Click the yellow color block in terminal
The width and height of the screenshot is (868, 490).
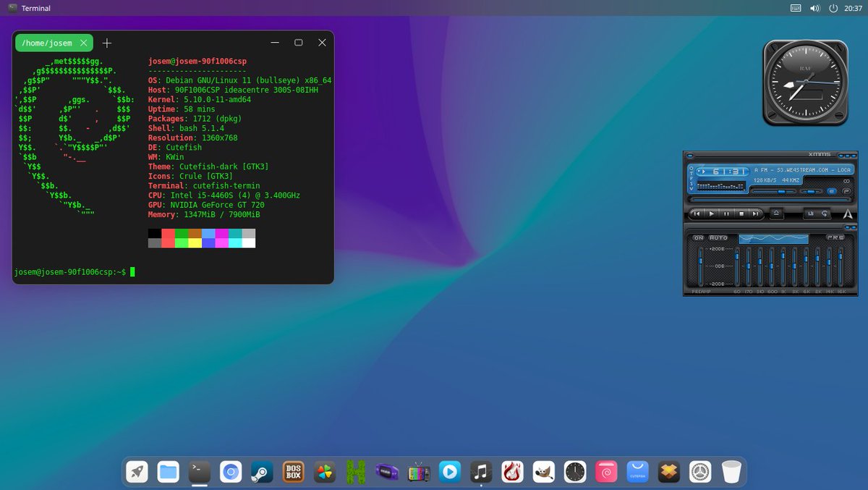click(x=195, y=242)
